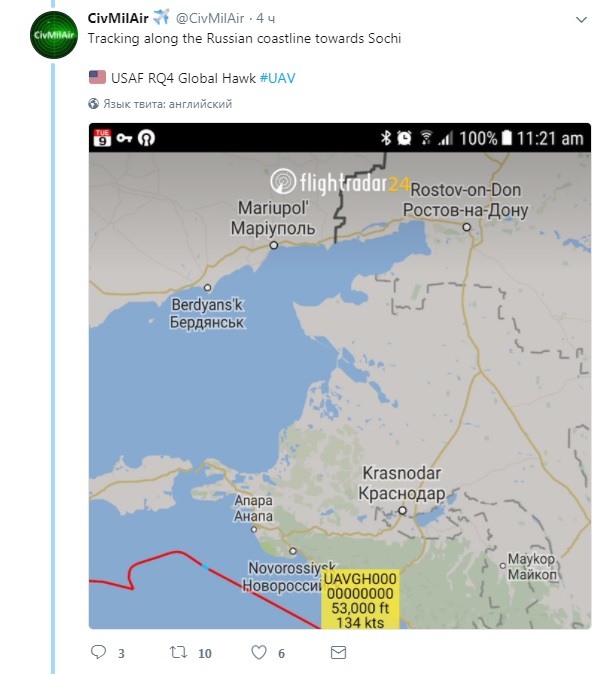Click the Rostov-on-Don city marker
Viewport: 612px width, 674px height.
(468, 226)
